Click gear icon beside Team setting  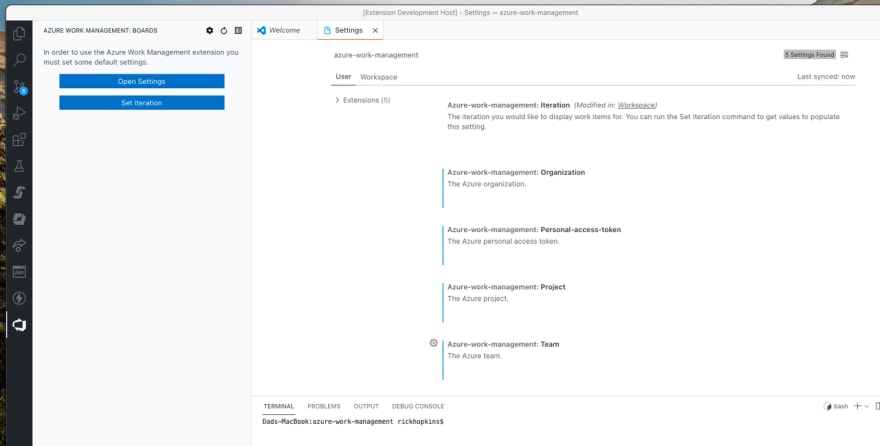[x=433, y=343]
